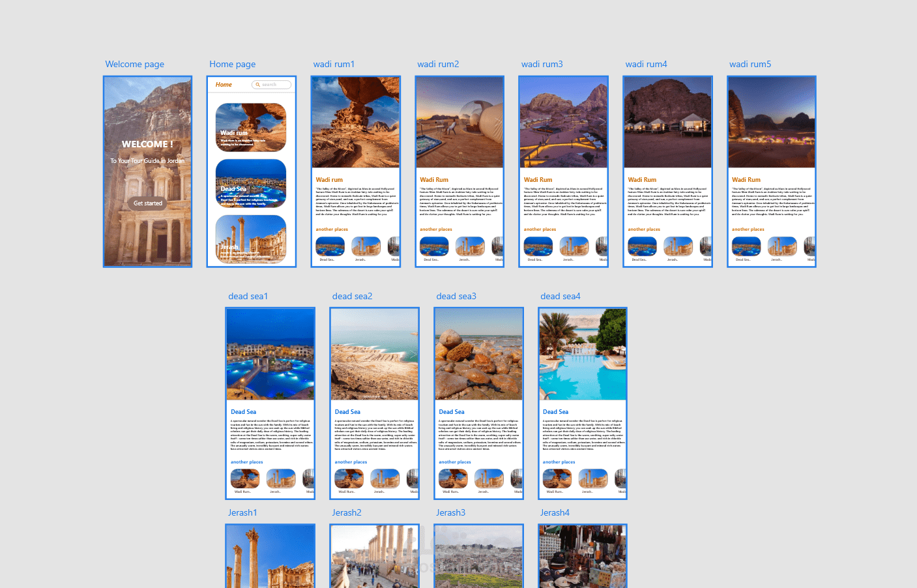The image size is (917, 588).
Task: Click the Get started button on Welcome page
Action: click(x=148, y=203)
